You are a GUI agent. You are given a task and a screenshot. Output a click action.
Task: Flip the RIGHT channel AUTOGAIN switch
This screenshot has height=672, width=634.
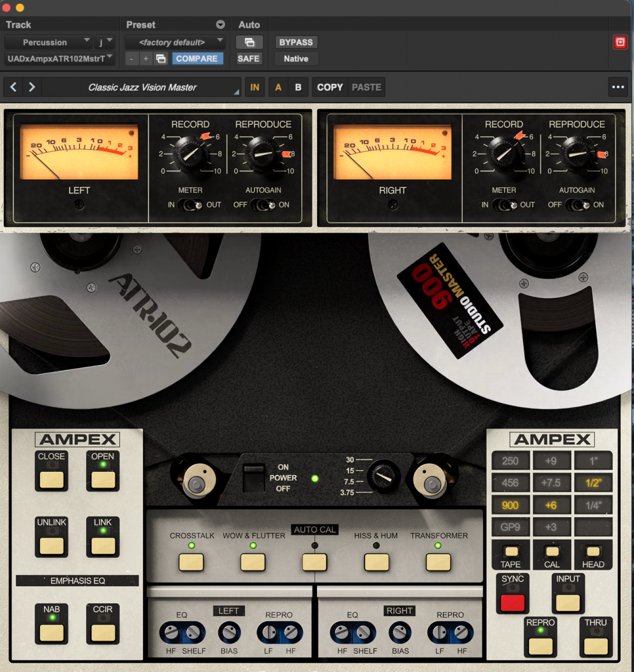[x=577, y=205]
